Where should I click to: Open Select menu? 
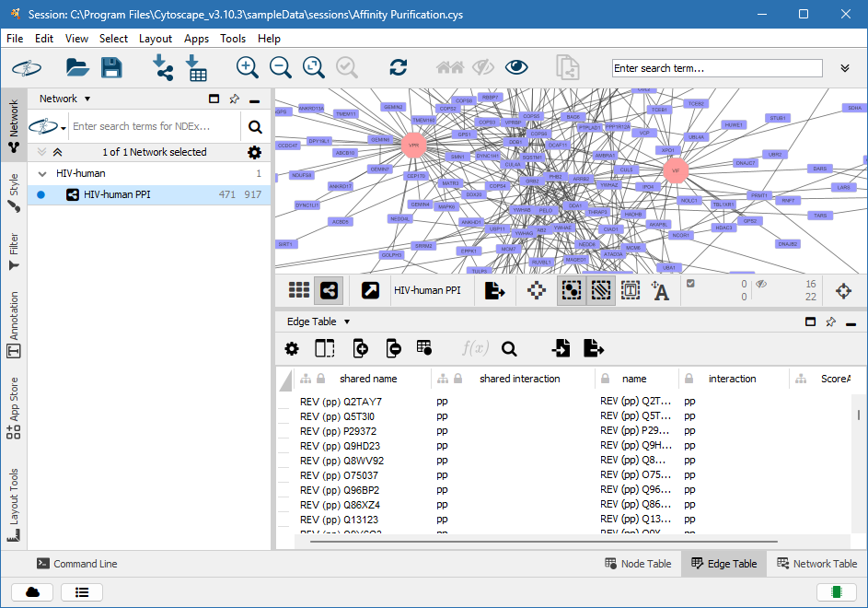tap(113, 39)
